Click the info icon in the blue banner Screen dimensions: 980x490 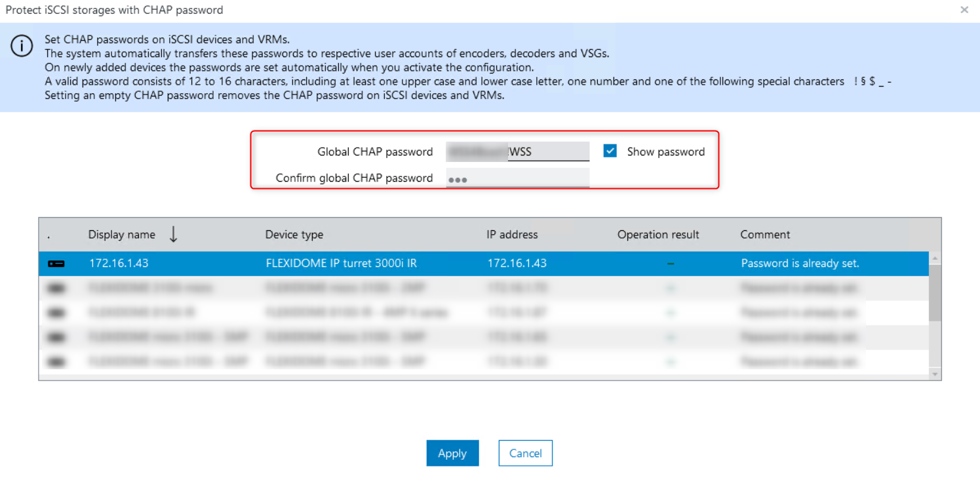tap(22, 47)
